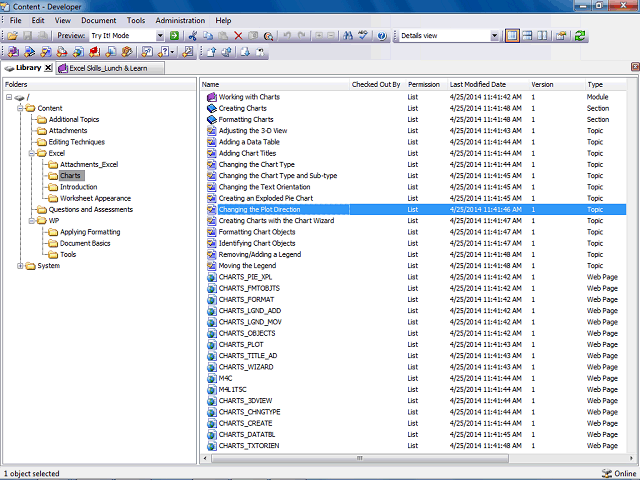Expand the System folder node

[20, 266]
